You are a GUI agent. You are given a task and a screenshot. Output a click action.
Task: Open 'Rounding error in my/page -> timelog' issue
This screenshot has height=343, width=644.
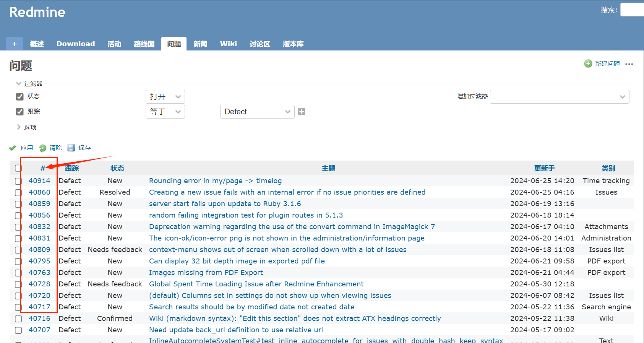215,181
